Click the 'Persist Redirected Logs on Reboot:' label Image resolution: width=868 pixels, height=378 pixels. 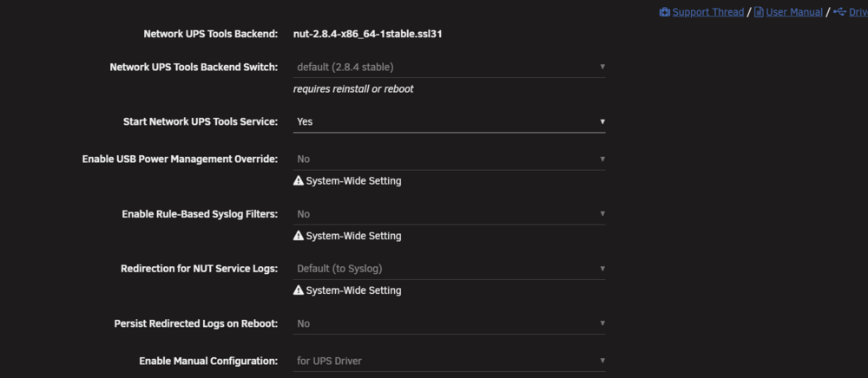[196, 323]
